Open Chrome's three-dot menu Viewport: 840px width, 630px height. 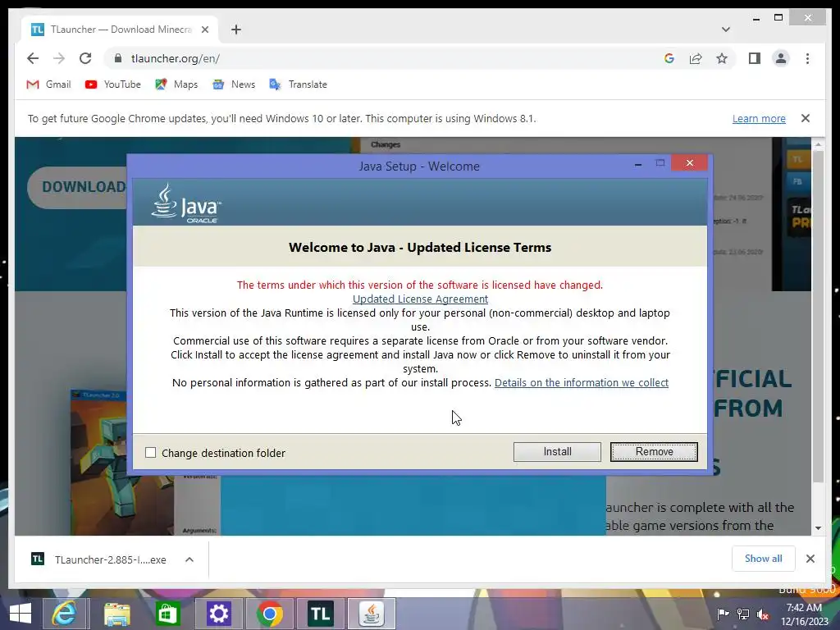click(807, 58)
